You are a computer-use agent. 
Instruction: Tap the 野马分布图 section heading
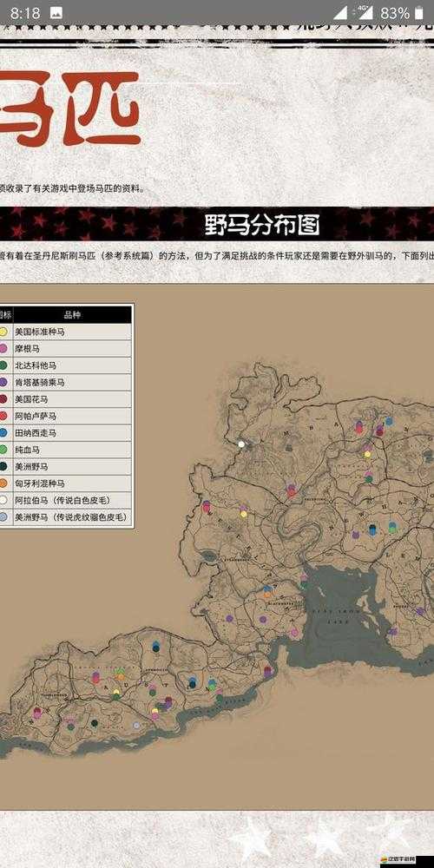(x=262, y=226)
